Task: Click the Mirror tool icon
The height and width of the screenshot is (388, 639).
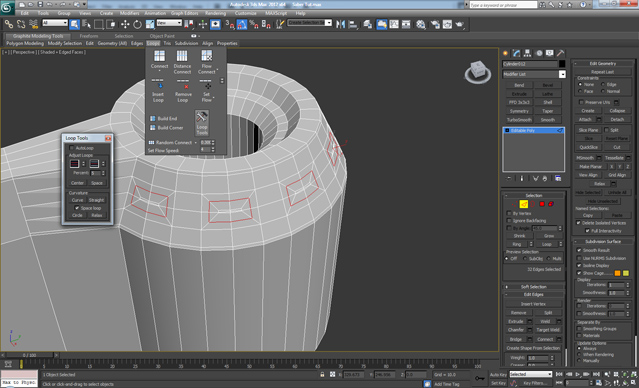Action: (340, 24)
